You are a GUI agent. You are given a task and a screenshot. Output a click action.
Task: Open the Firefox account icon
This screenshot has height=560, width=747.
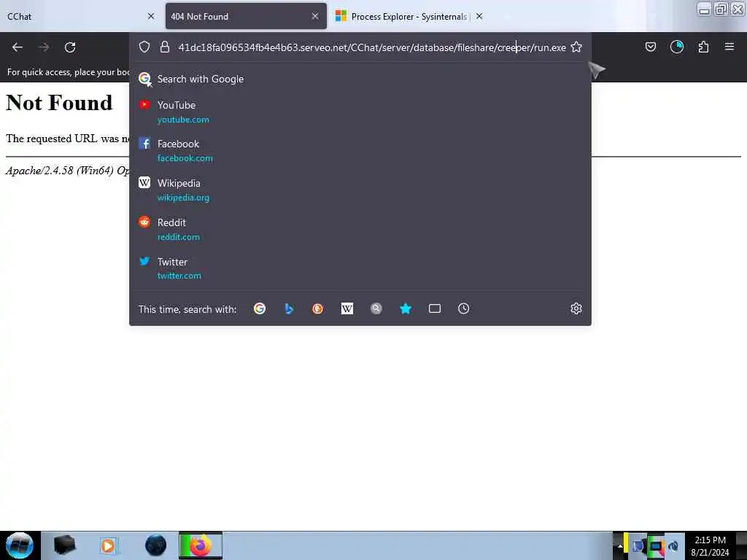(676, 47)
